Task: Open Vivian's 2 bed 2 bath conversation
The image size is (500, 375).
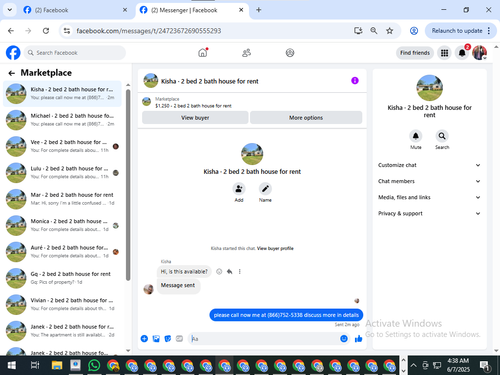Action: (x=62, y=304)
